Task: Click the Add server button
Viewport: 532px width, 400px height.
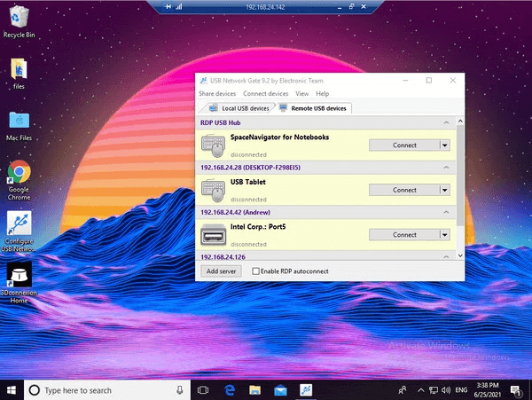Action: pyautogui.click(x=221, y=271)
